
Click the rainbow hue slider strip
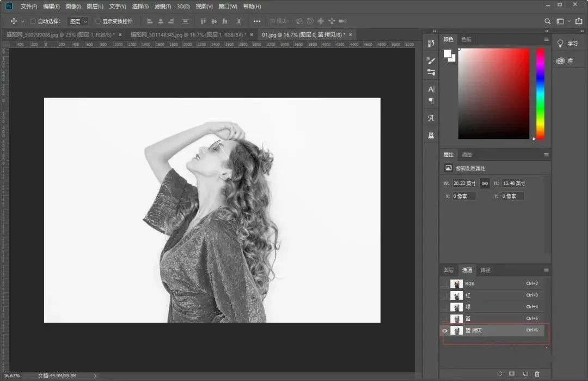coord(540,93)
